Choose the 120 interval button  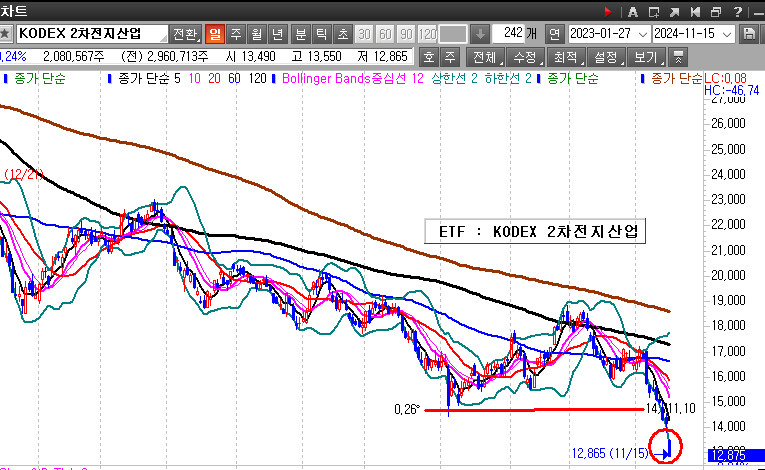click(427, 34)
